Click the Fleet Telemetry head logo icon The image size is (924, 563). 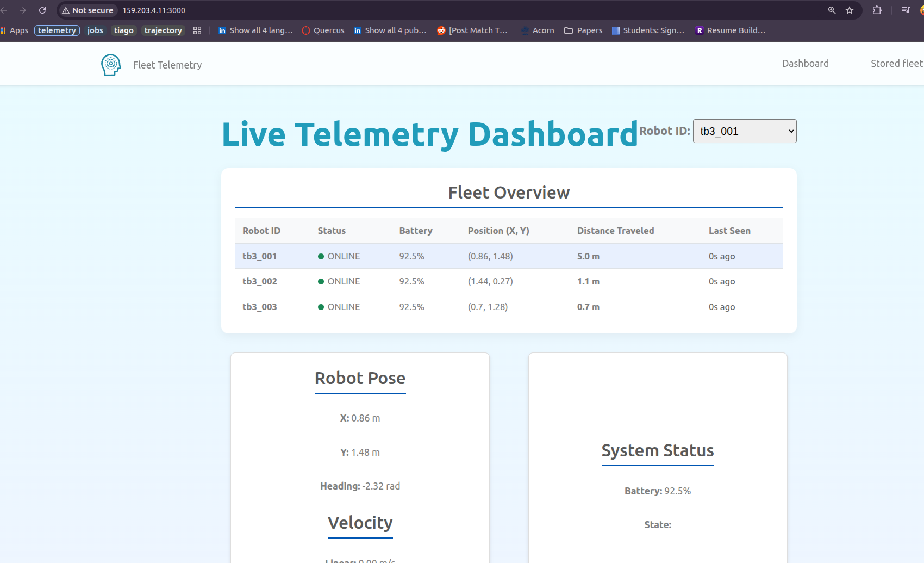[x=111, y=65]
